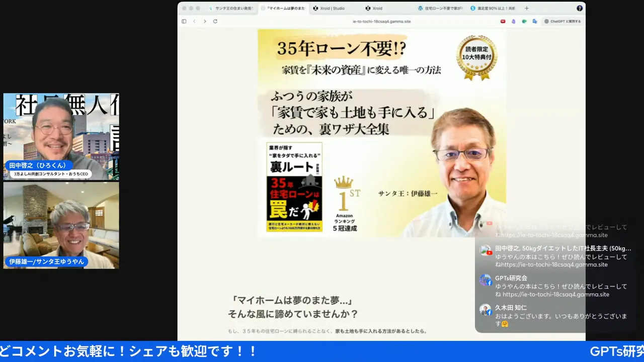
Task: Click the dark profile icon at top right
Action: [x=580, y=8]
